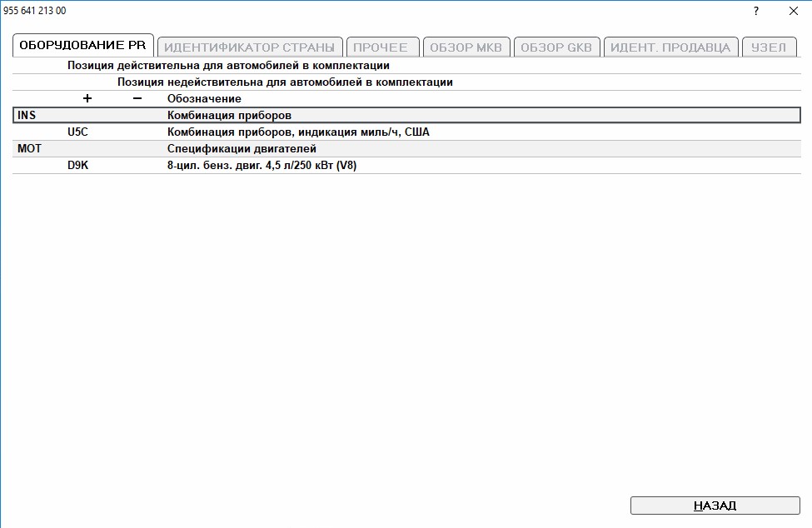Open the help question mark button
Viewport: 812px width, 528px height.
(x=756, y=11)
